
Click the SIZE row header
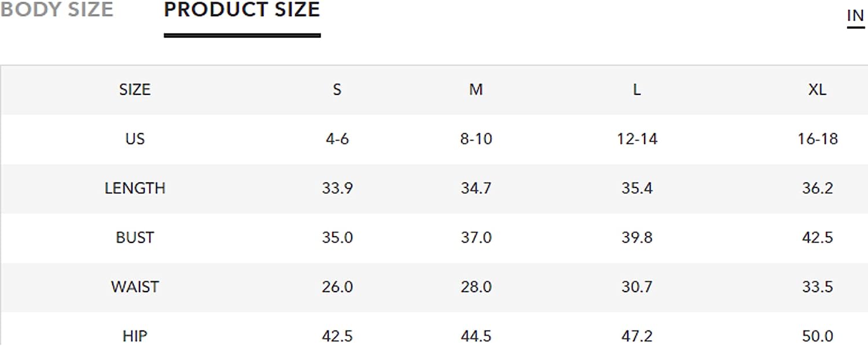pyautogui.click(x=135, y=90)
